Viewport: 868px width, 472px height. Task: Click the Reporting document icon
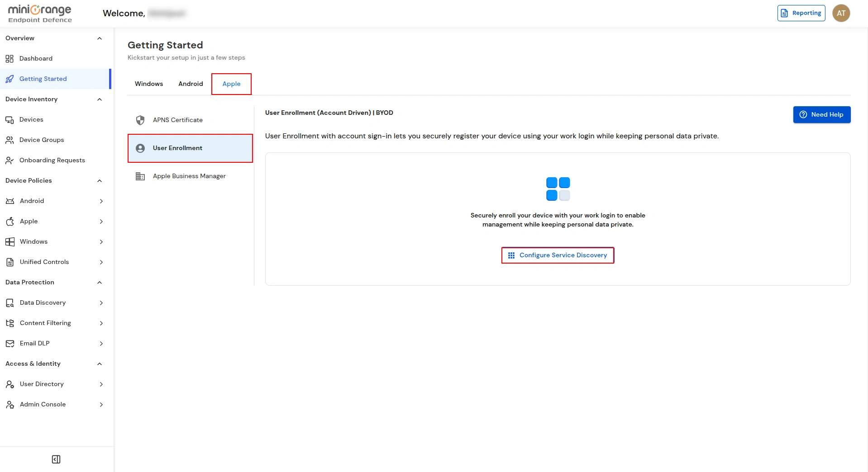(x=784, y=13)
